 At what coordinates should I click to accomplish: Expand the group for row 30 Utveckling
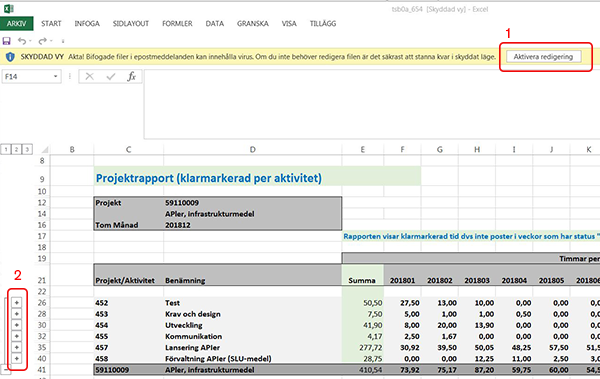[x=16, y=325]
